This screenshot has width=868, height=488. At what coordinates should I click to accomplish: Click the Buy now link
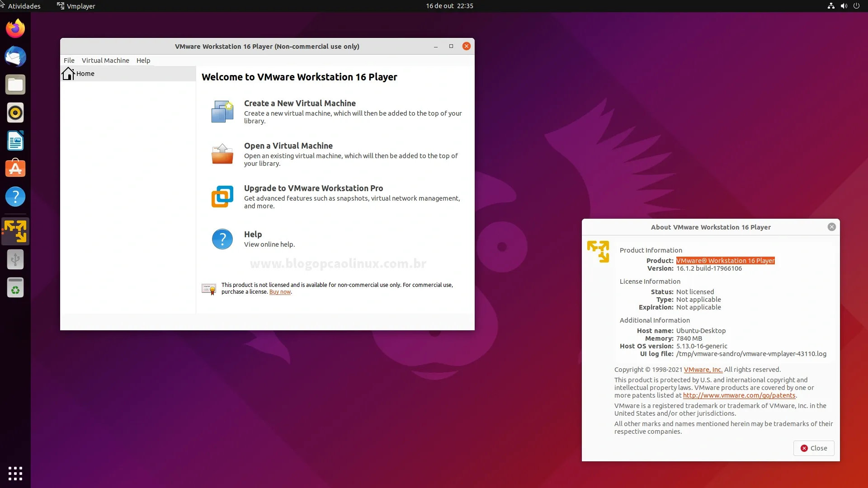[280, 292]
